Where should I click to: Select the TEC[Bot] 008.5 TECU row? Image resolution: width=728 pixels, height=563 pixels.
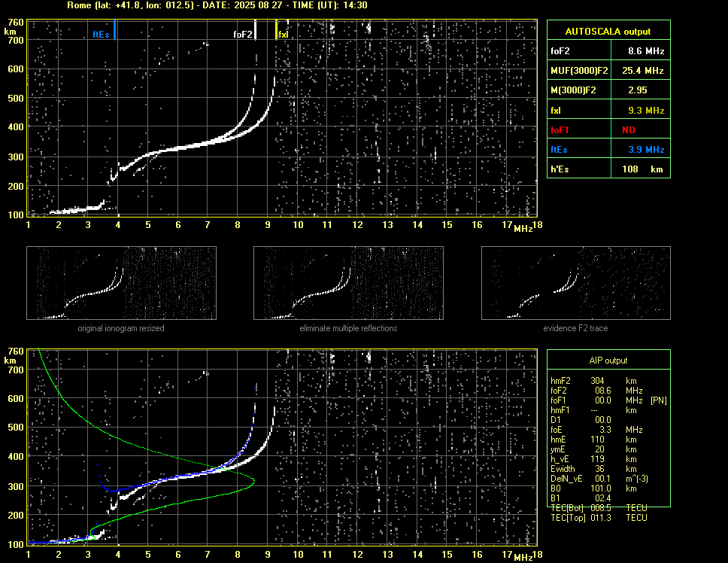(599, 508)
